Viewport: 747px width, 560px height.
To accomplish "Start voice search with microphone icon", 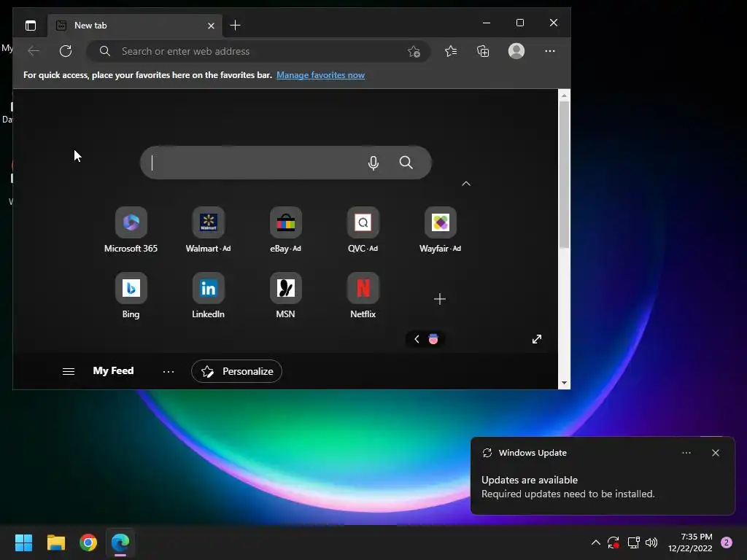I will (x=373, y=163).
